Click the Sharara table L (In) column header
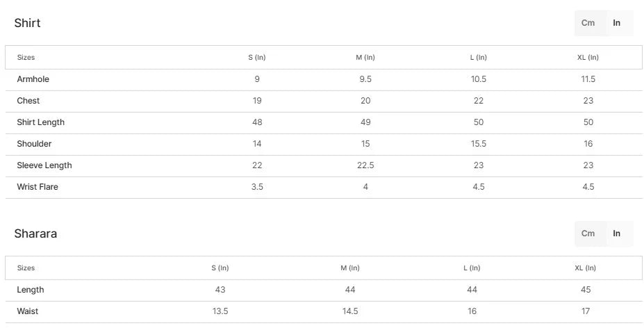This screenshot has height=328, width=644. (x=472, y=268)
